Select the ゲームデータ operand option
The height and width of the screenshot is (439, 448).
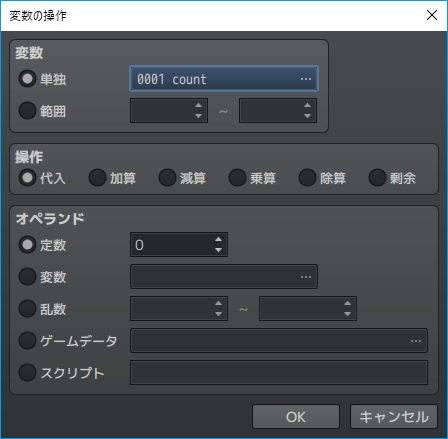pyautogui.click(x=27, y=341)
